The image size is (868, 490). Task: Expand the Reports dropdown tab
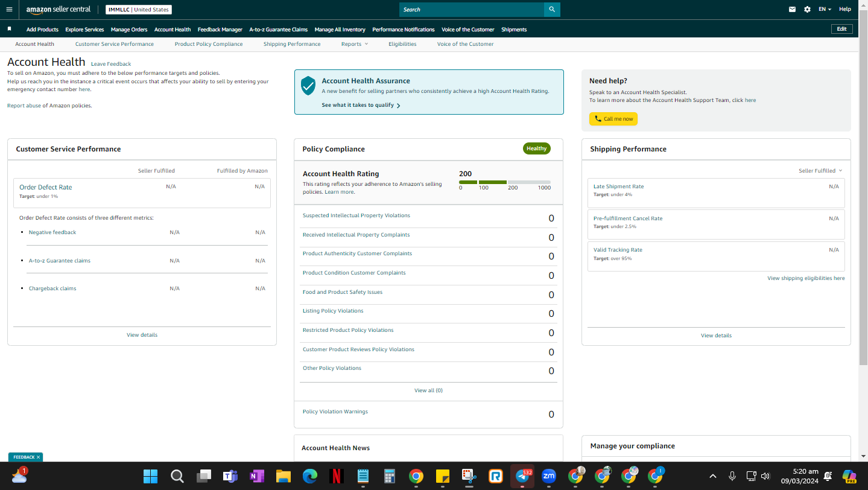pyautogui.click(x=354, y=44)
